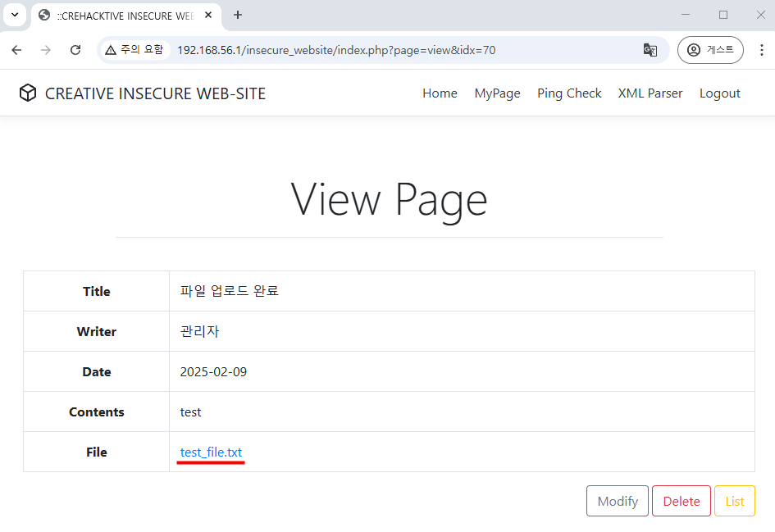
Task: Close the CREHACKTIVE INSECURE WEB tab
Action: pyautogui.click(x=208, y=15)
